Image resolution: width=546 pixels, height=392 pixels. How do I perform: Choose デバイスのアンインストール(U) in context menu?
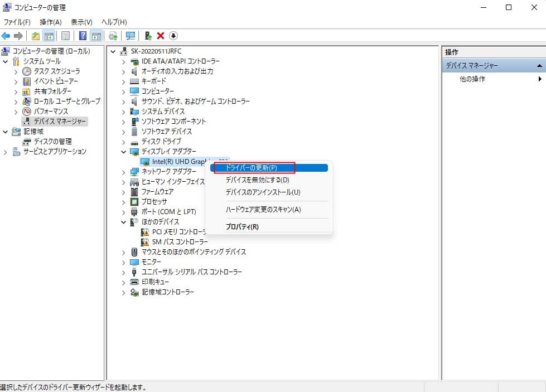tap(263, 192)
